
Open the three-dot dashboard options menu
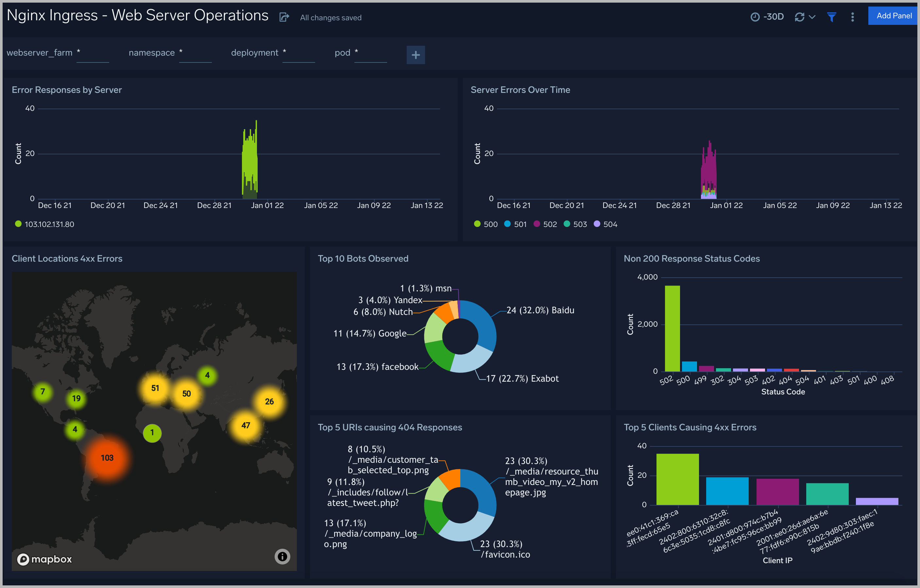(852, 16)
